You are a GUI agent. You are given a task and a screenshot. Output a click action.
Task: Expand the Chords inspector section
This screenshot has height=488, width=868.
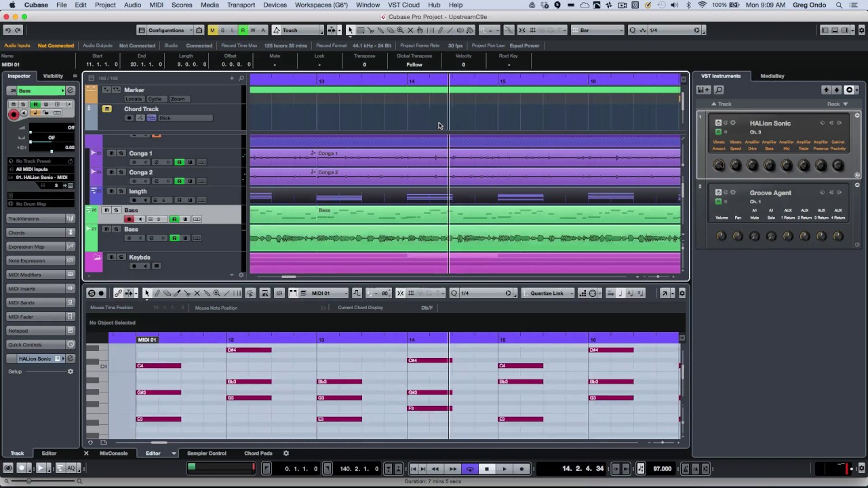41,232
